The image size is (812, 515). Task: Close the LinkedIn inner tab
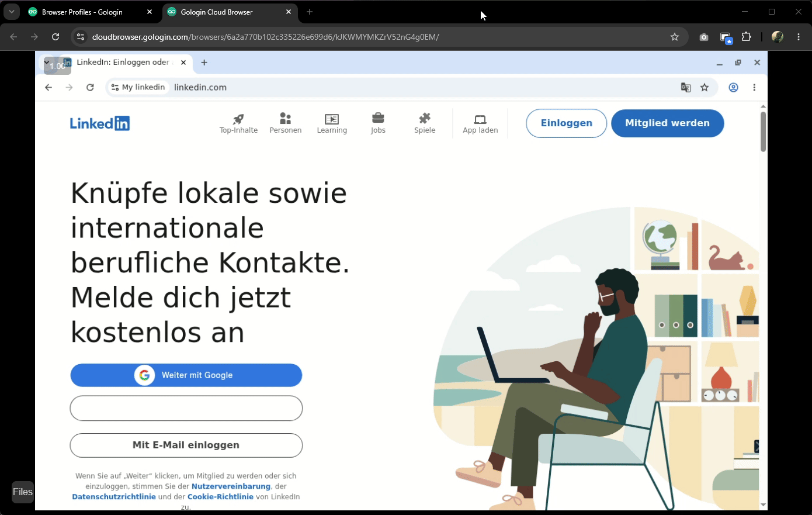point(183,63)
